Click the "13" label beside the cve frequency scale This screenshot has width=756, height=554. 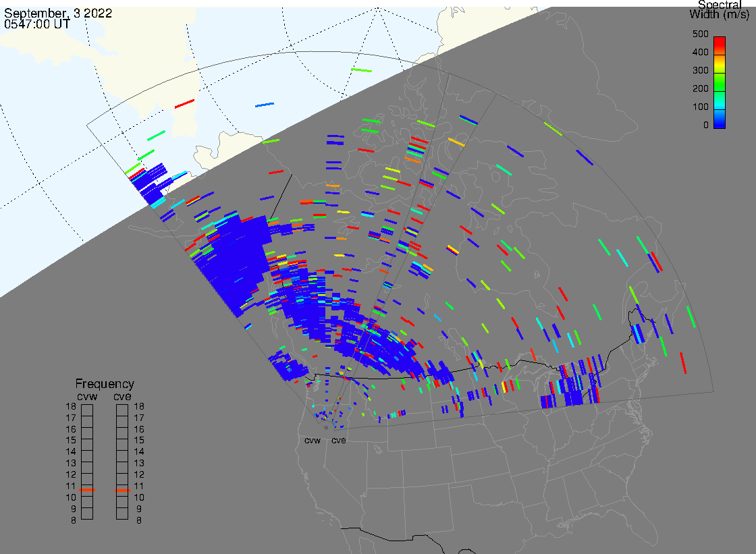(139, 464)
